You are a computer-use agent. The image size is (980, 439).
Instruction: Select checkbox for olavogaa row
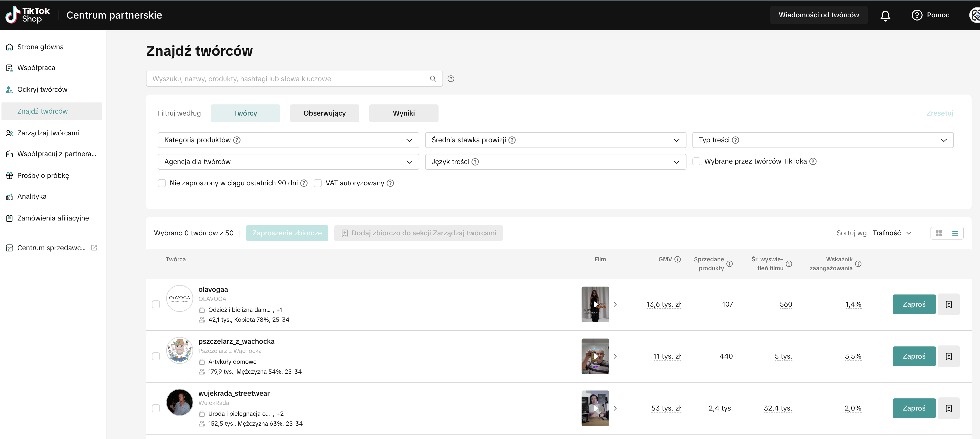pyautogui.click(x=156, y=304)
